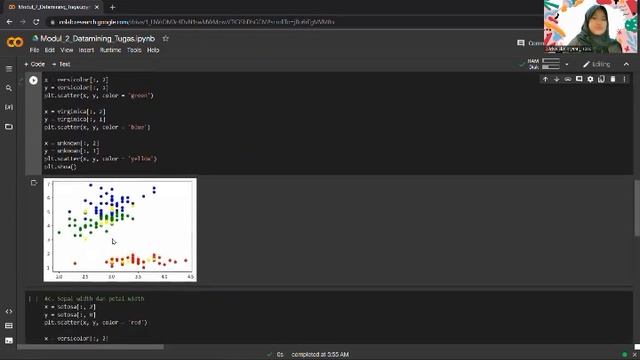Run the current code cell
Image resolution: width=640 pixels, height=360 pixels.
33,80
